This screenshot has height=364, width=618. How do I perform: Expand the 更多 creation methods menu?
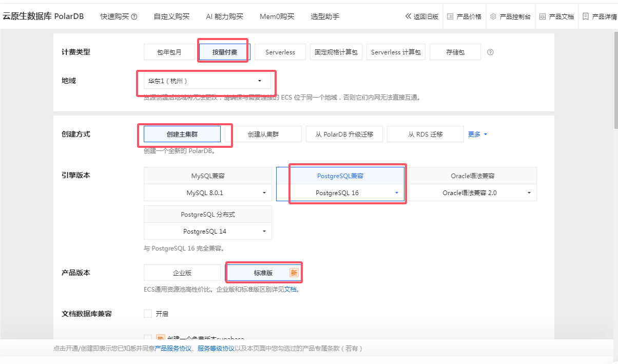pyautogui.click(x=475, y=134)
